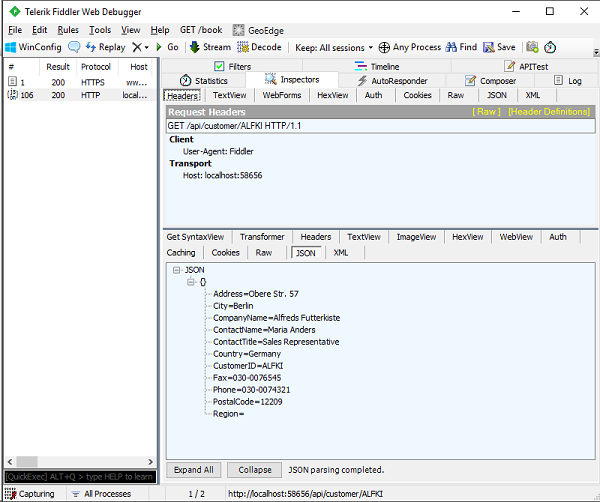The width and height of the screenshot is (600, 502).
Task: Open the View menu
Action: point(130,30)
